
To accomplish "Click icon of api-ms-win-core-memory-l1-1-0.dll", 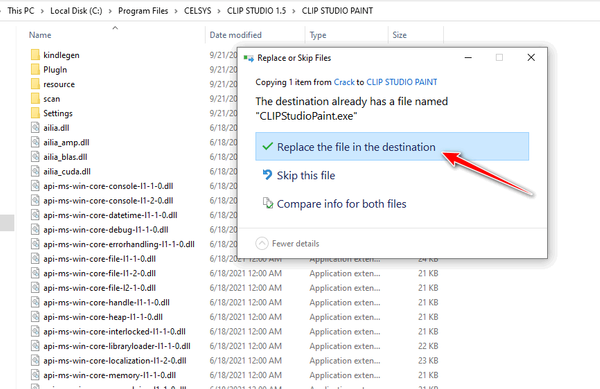I will 35,374.
